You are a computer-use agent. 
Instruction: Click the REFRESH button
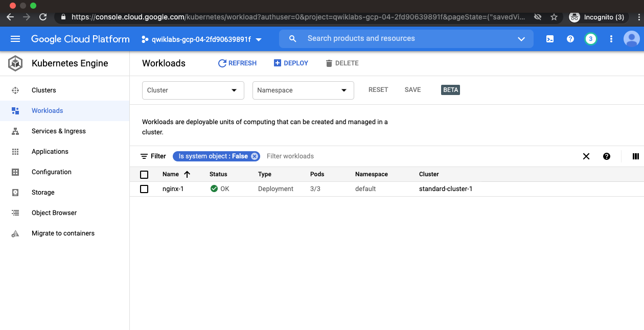[237, 63]
